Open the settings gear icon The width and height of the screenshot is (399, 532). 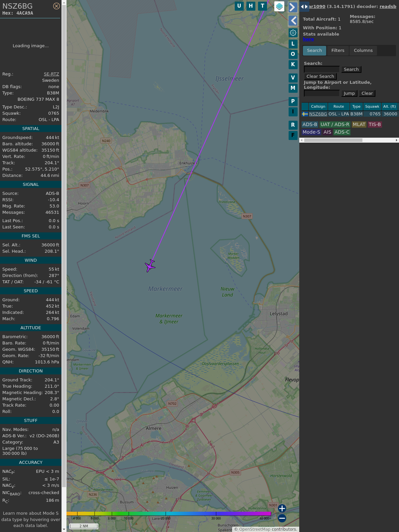[293, 33]
